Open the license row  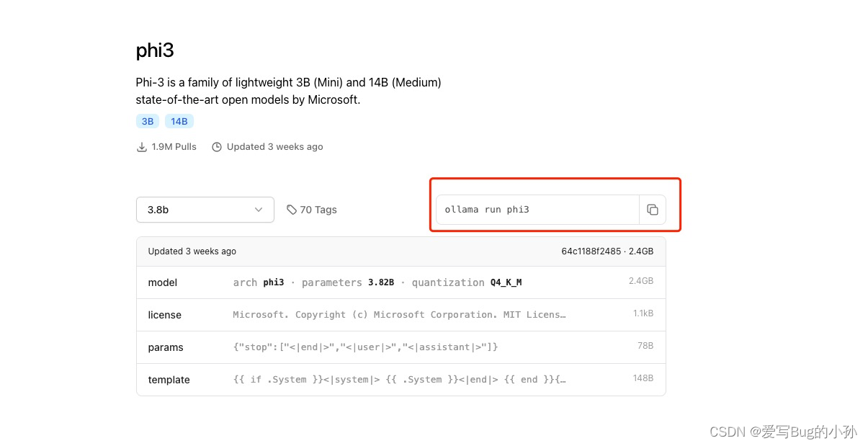coord(401,315)
